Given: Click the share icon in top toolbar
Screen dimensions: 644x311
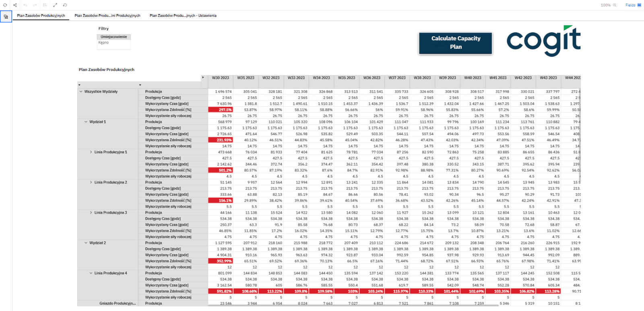Looking at the screenshot, I should [x=15, y=5].
